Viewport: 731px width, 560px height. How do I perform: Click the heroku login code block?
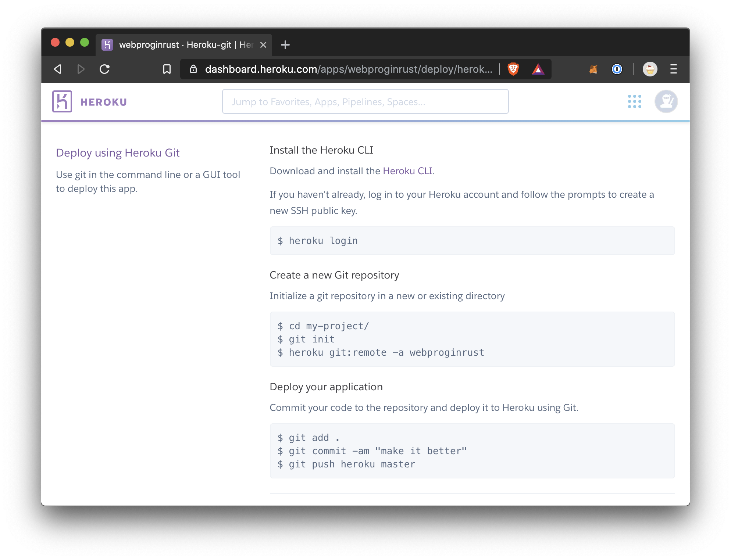(472, 241)
